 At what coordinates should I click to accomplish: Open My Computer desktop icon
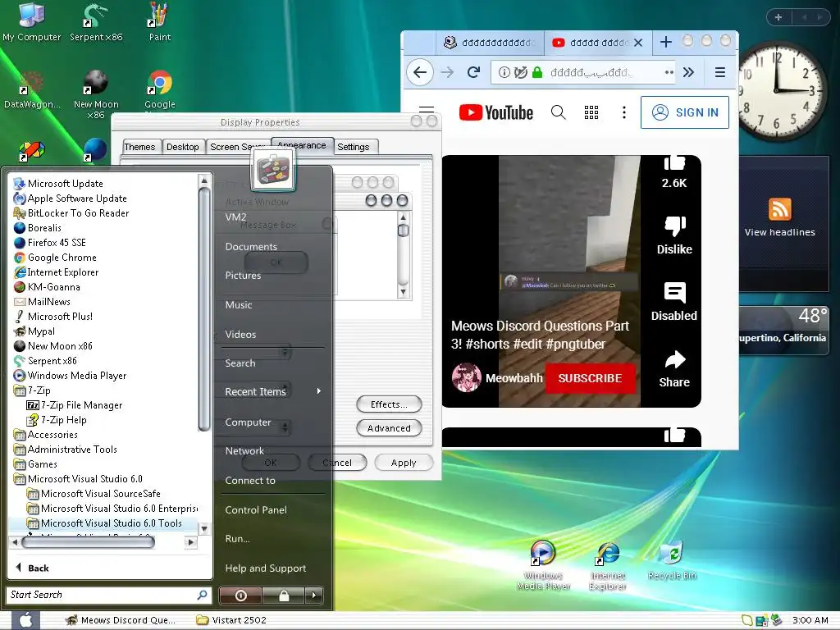pos(31,22)
